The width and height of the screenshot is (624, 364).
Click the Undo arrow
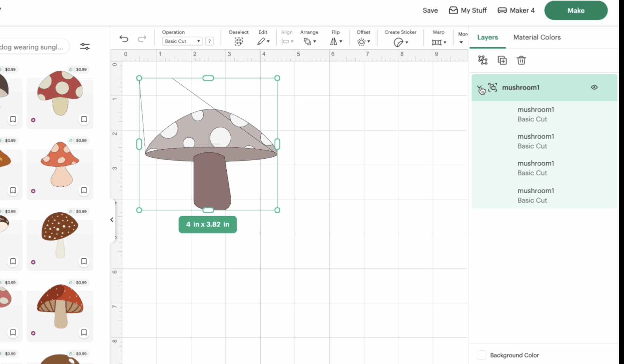pos(124,39)
